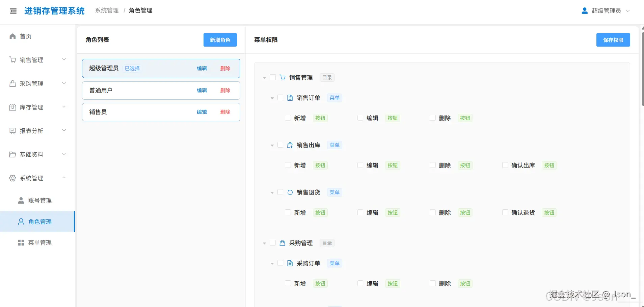Click the 进销存管理系统 title
The image size is (644, 307).
[x=54, y=11]
